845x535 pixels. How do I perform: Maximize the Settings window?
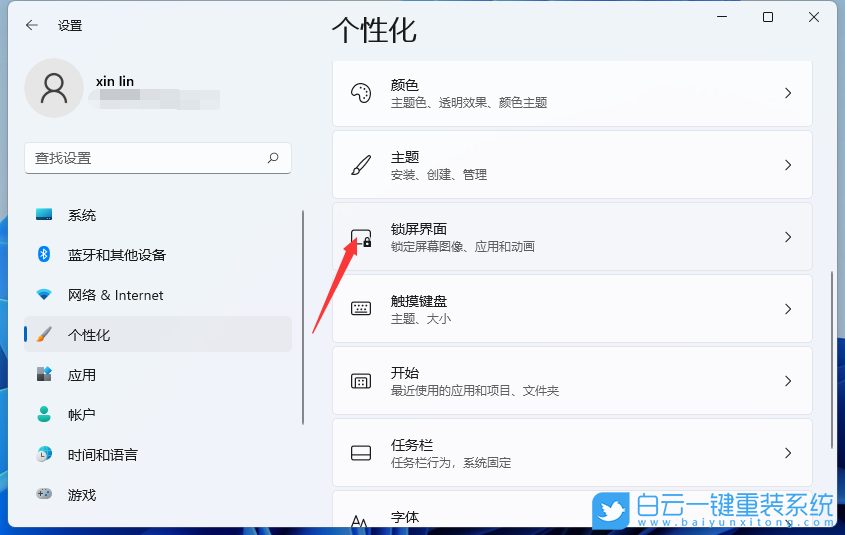tap(768, 17)
